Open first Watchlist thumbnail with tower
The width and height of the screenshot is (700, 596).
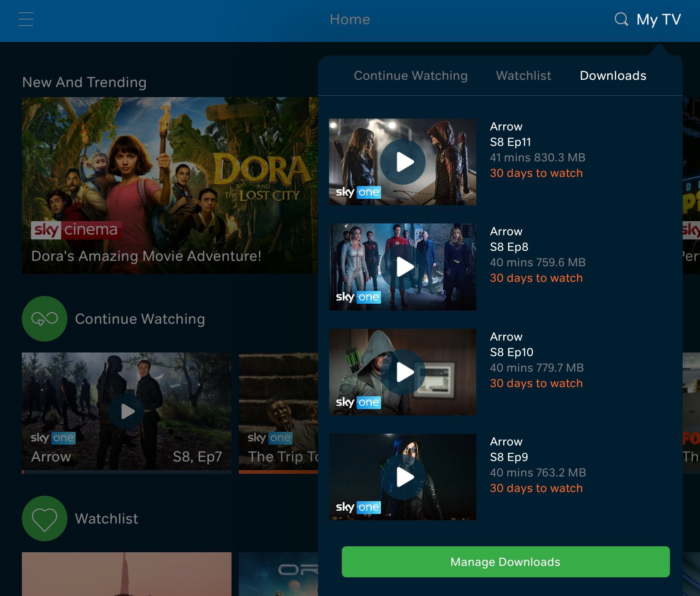click(127, 574)
